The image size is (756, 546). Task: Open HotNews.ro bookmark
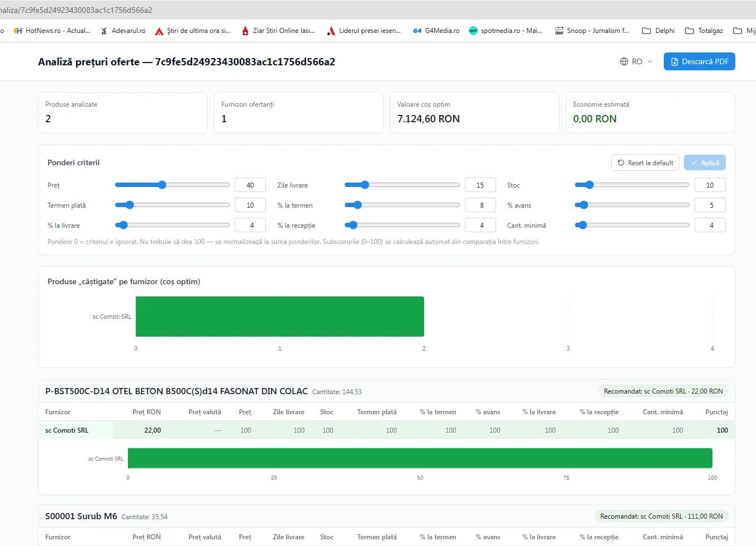[52, 31]
